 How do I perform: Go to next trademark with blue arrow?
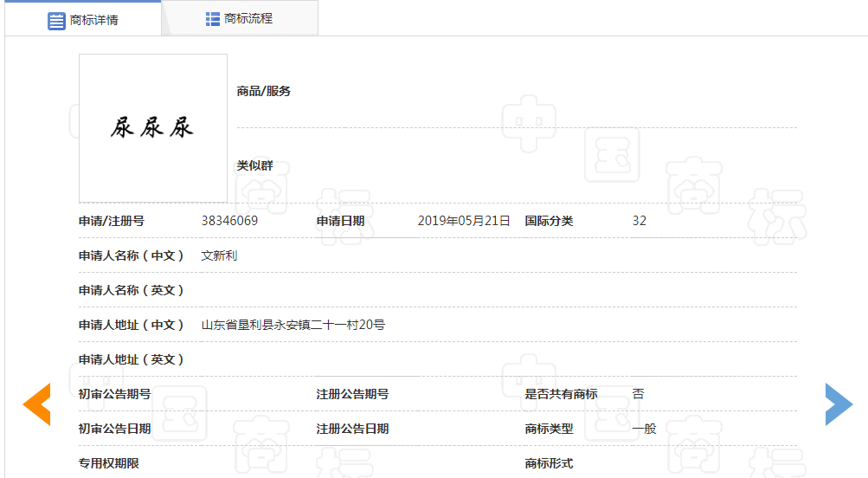pyautogui.click(x=838, y=404)
